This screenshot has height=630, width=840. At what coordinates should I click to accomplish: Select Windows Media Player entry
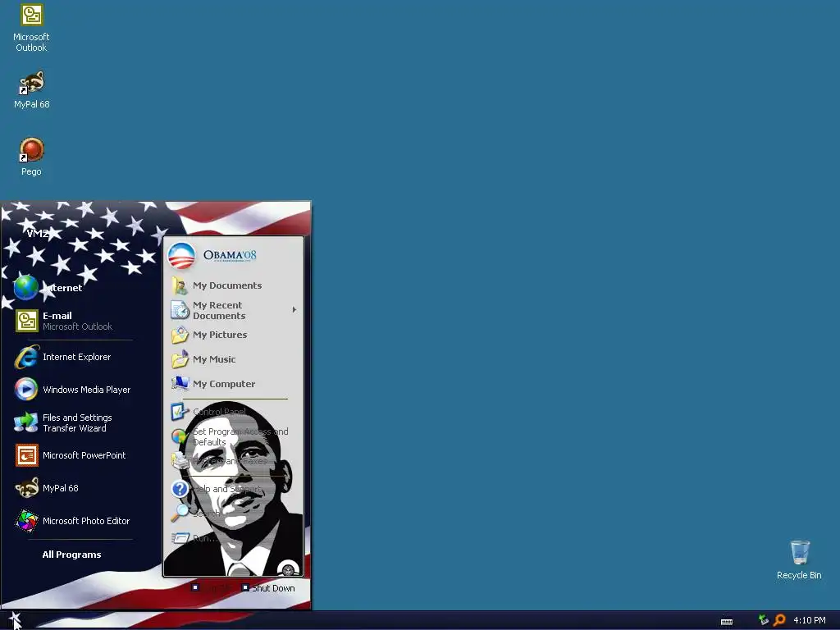74,390
